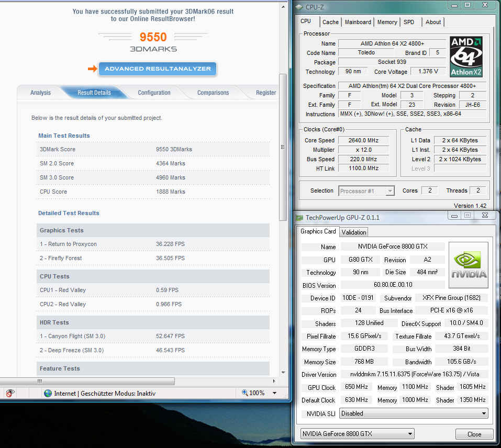Click the Default Shader 1350 MHz field
Screen dimensions: 501x448
472,400
